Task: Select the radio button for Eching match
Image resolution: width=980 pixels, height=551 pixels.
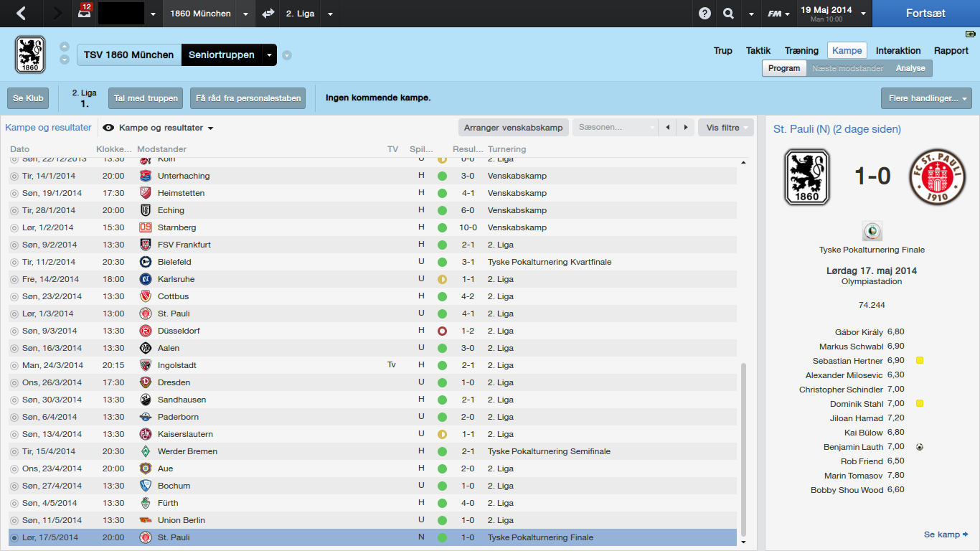Action: tap(14, 210)
